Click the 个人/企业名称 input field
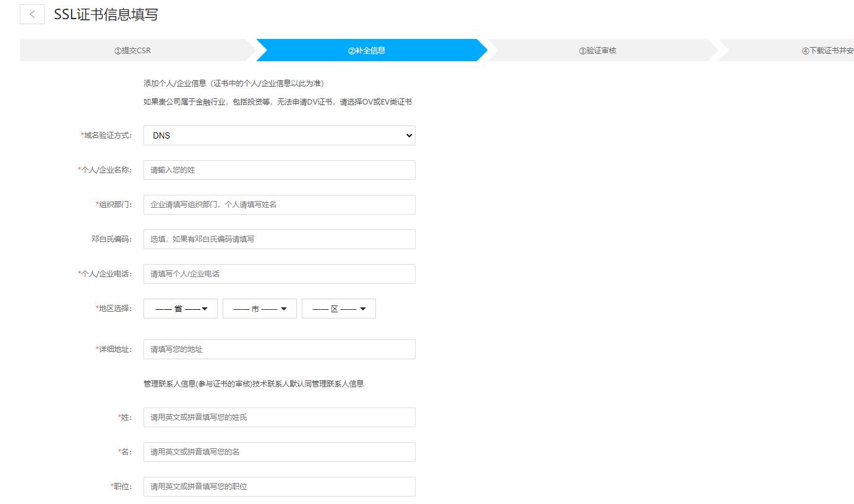Viewport: 854px width, 504px height. (x=279, y=170)
